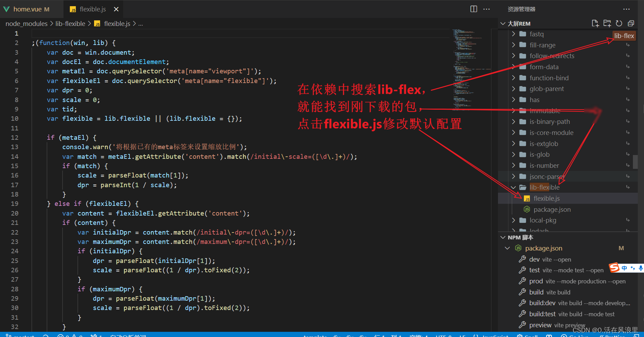Click the Sogou input method logo
Screen dimensions: 644x337
click(x=614, y=268)
